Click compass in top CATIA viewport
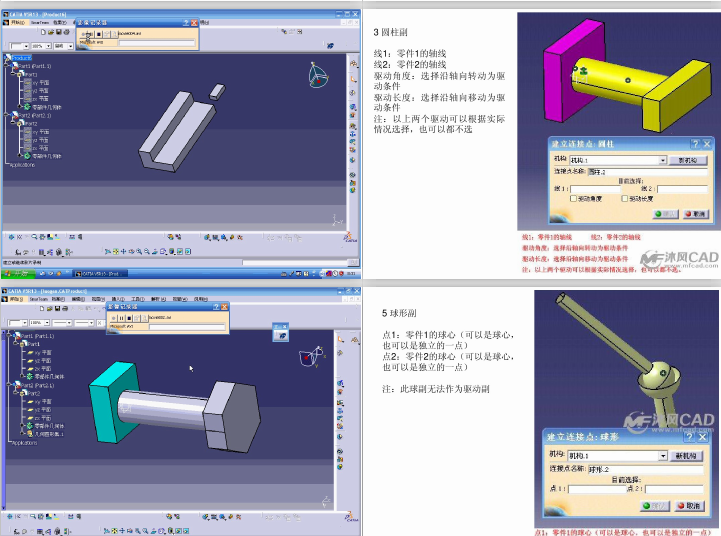Image resolution: width=721 pixels, height=536 pixels. 318,75
